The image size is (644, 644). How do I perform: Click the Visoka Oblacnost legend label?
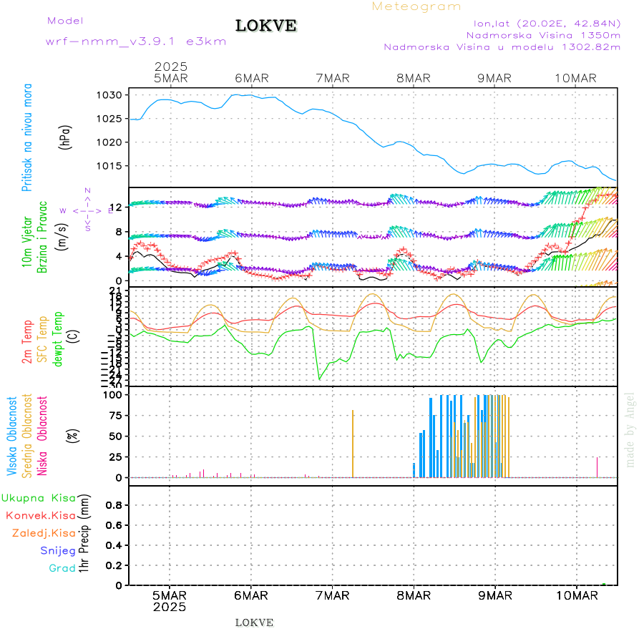tap(12, 436)
